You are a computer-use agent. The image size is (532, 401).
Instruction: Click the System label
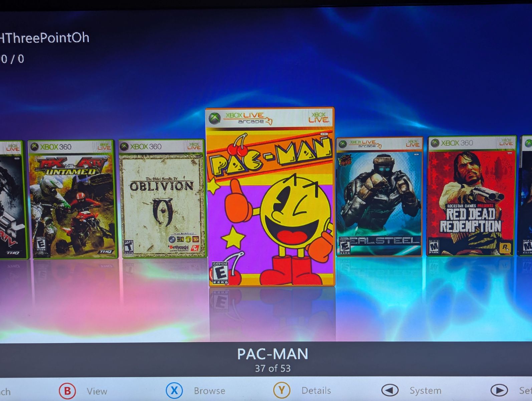(x=426, y=390)
